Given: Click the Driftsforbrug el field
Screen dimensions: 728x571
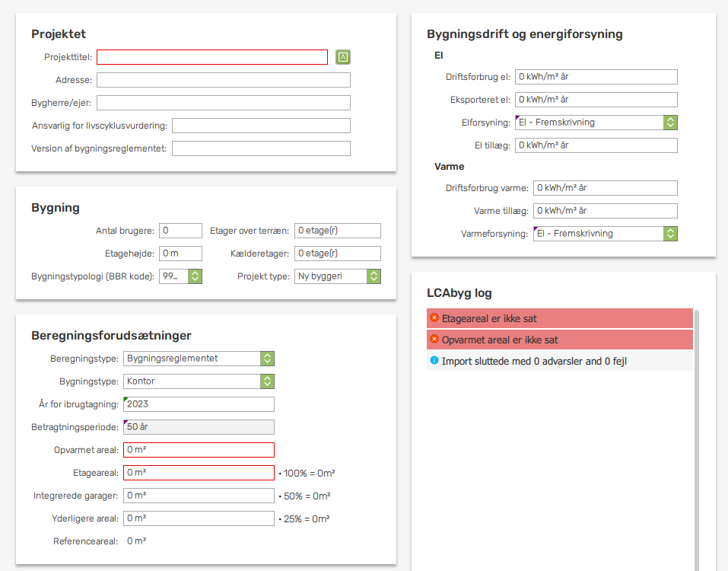Looking at the screenshot, I should (596, 77).
